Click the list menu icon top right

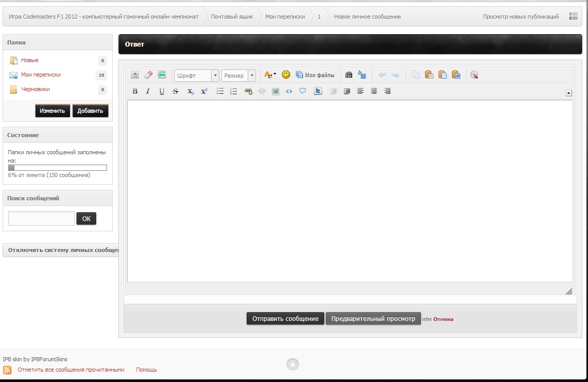pyautogui.click(x=573, y=16)
